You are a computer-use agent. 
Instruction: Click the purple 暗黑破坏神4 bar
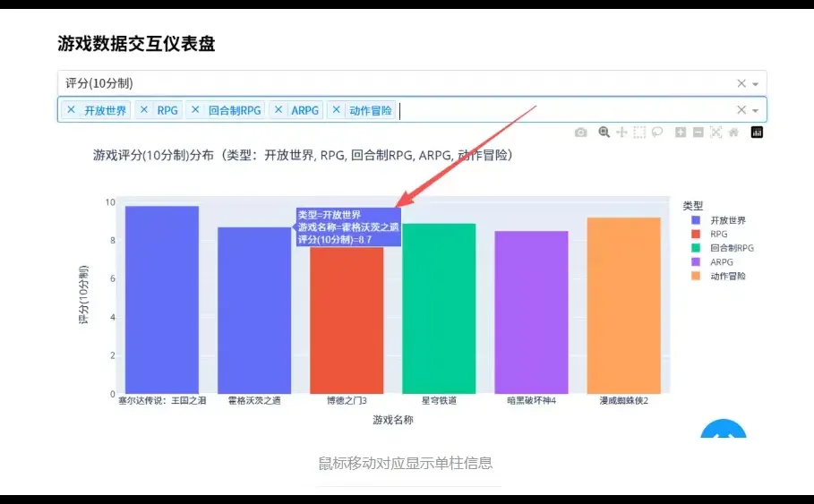[x=532, y=312]
